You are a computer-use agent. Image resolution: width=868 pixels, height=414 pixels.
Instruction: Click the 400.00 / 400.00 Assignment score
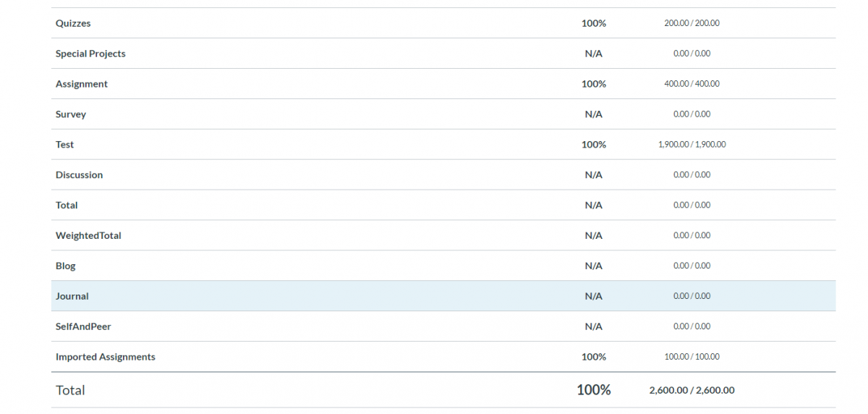pyautogui.click(x=692, y=84)
